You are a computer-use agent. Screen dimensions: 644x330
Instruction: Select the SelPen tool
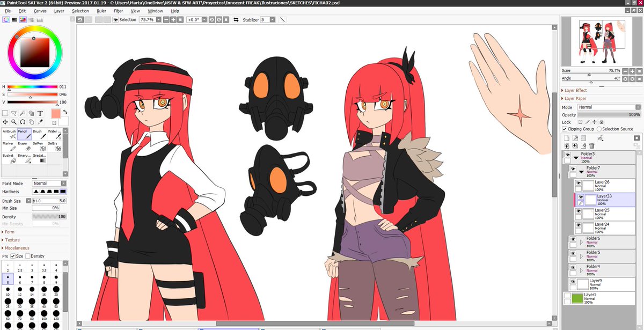coord(39,146)
